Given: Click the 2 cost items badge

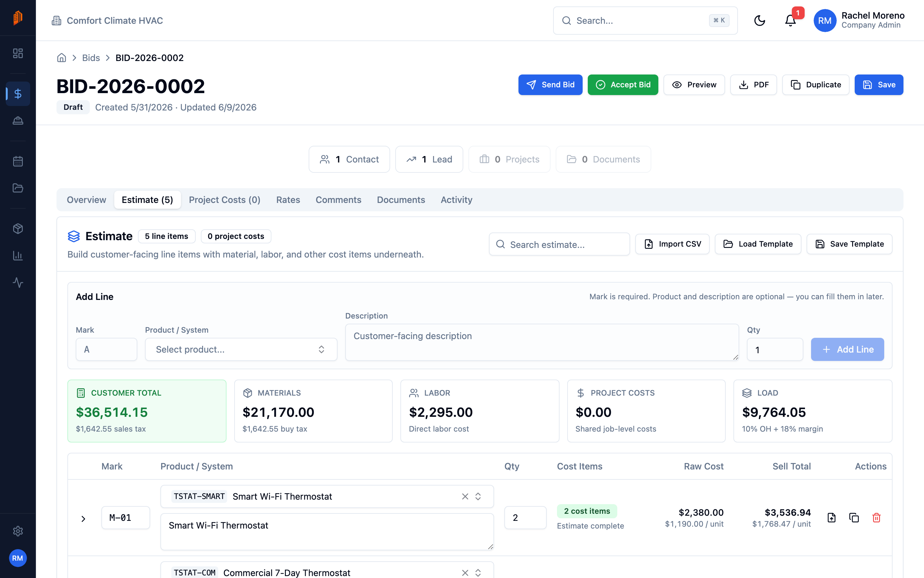Looking at the screenshot, I should (587, 511).
